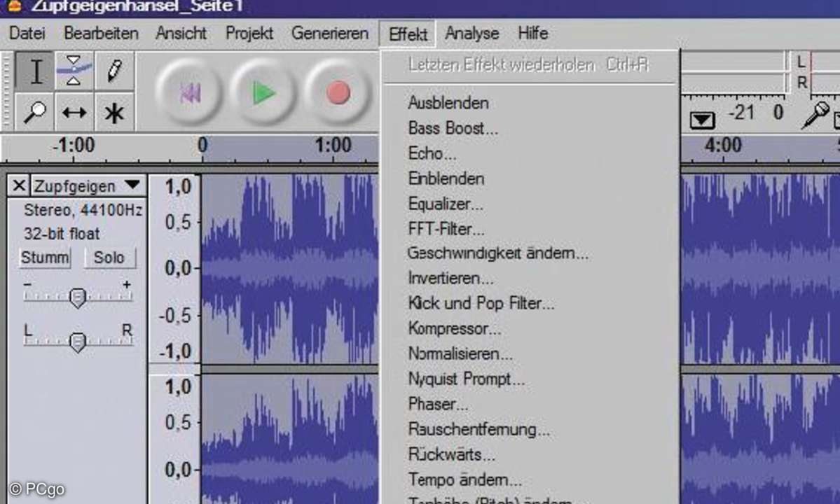Viewport: 840px width, 504px height.
Task: Click the upper channel vertical scale
Action: tap(174, 269)
